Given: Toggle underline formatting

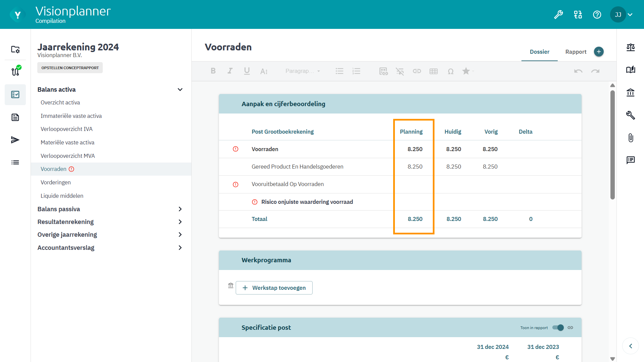Looking at the screenshot, I should 247,71.
